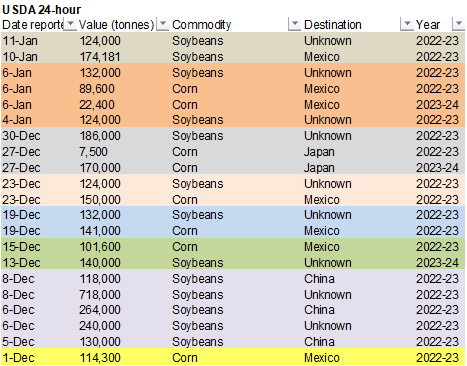
Task: Select the 174,181 value cell
Action: tap(100, 57)
